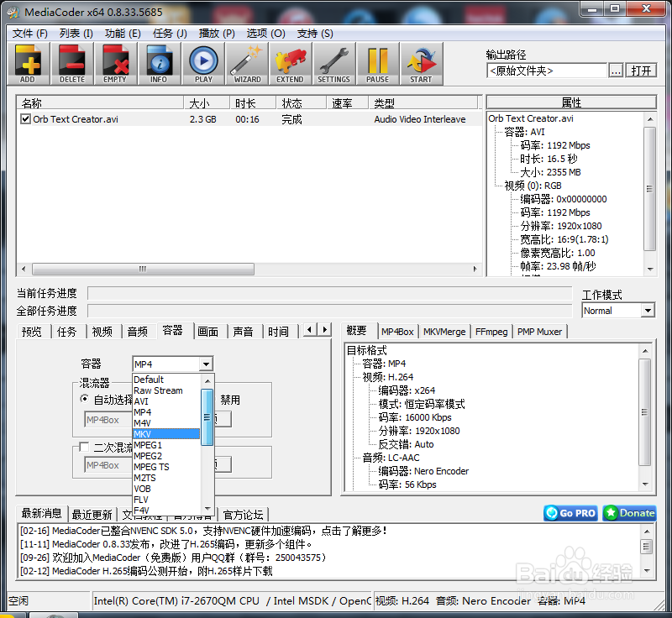The height and width of the screenshot is (618, 672).
Task: Click the Go PRO button
Action: click(570, 512)
